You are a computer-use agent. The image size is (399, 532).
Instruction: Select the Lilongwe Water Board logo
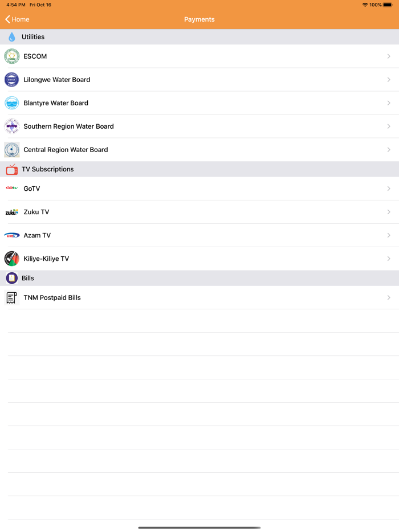pyautogui.click(x=11, y=80)
